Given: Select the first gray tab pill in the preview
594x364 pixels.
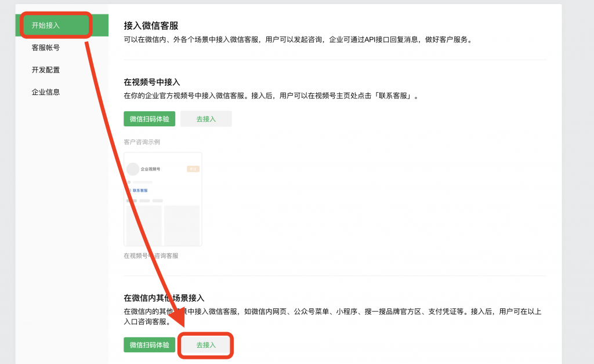Looking at the screenshot, I should [x=131, y=201].
